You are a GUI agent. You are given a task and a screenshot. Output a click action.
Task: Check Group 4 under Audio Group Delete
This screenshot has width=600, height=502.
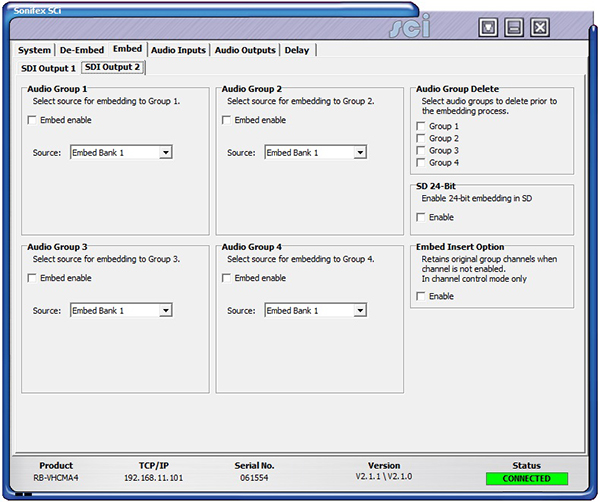click(x=421, y=163)
